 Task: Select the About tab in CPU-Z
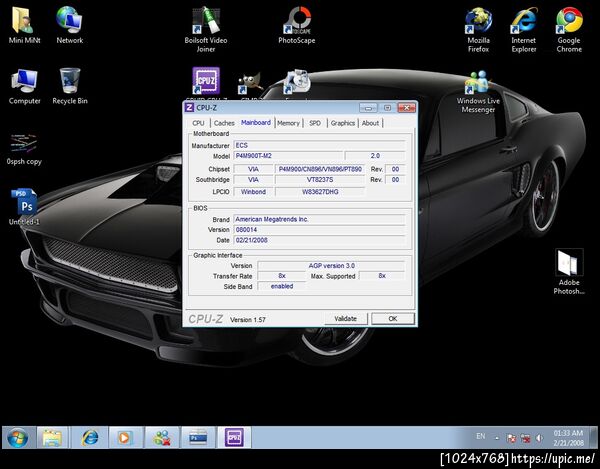tap(370, 123)
